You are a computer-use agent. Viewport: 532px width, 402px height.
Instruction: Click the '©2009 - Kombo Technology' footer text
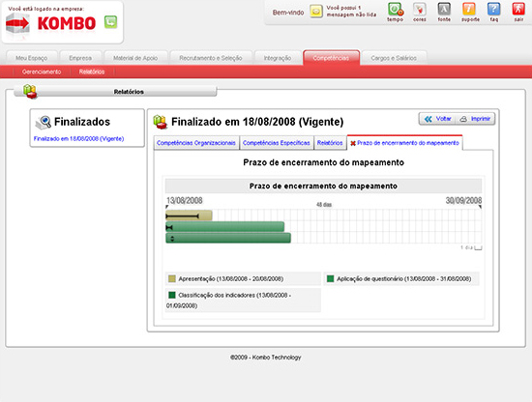pyautogui.click(x=266, y=358)
